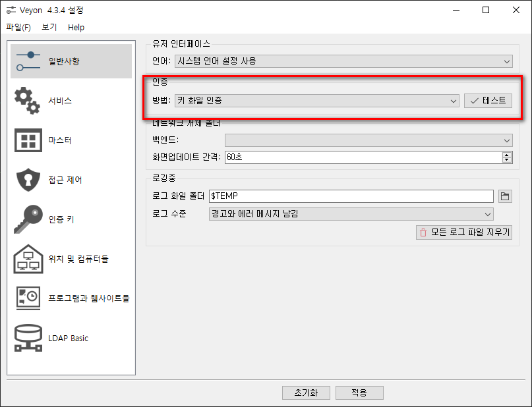532x407 pixels.
Task: Click the $TEMP log folder field
Action: [351, 196]
